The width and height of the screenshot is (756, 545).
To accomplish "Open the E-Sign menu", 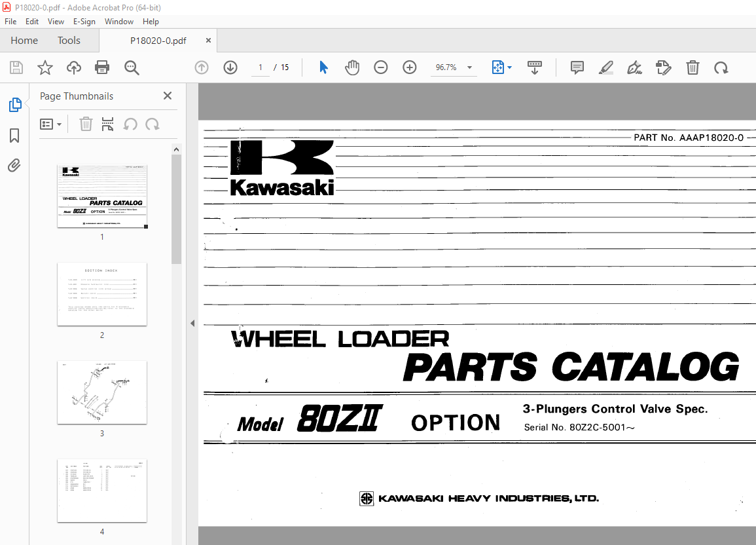I will pyautogui.click(x=84, y=22).
